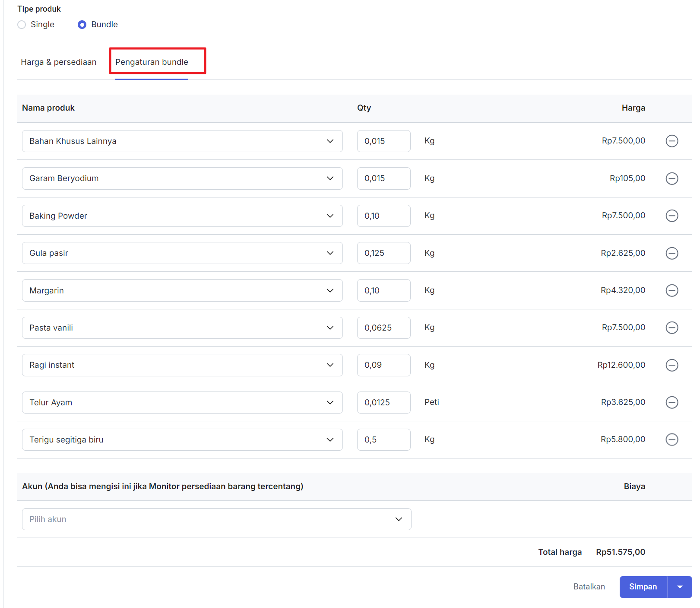The width and height of the screenshot is (700, 608).
Task: Edit qty field for Baking Powder
Action: click(383, 216)
